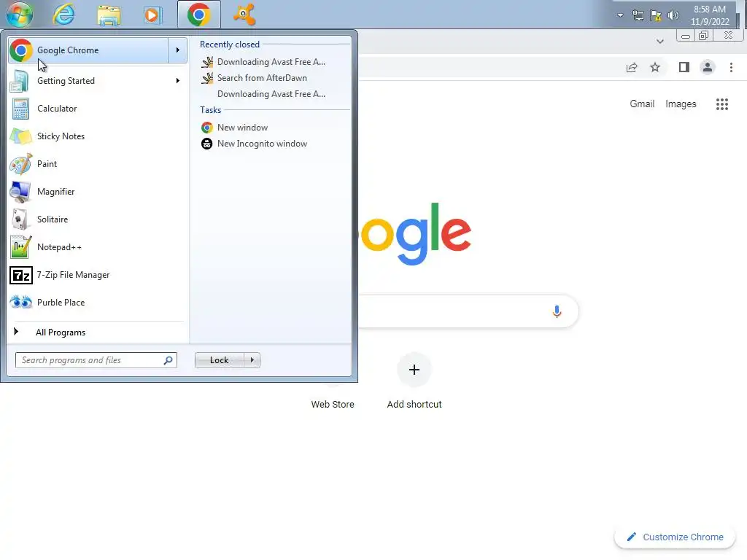Open Chrome's three-dot menu

731,68
